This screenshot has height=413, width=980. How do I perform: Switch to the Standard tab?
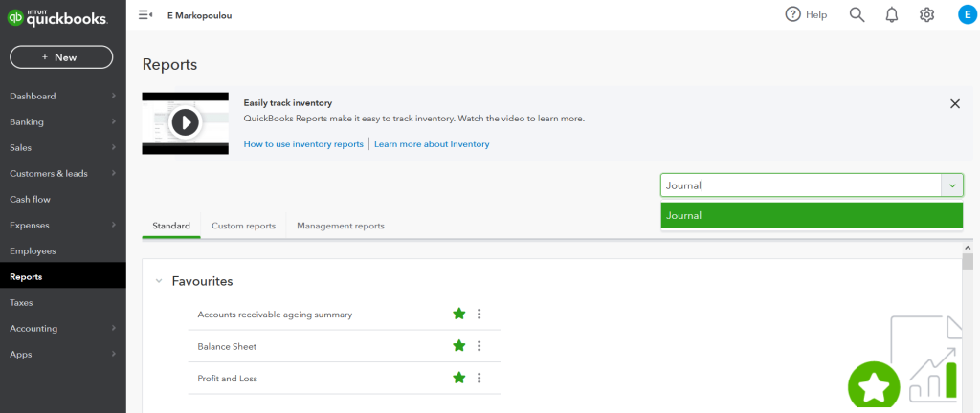click(x=171, y=226)
